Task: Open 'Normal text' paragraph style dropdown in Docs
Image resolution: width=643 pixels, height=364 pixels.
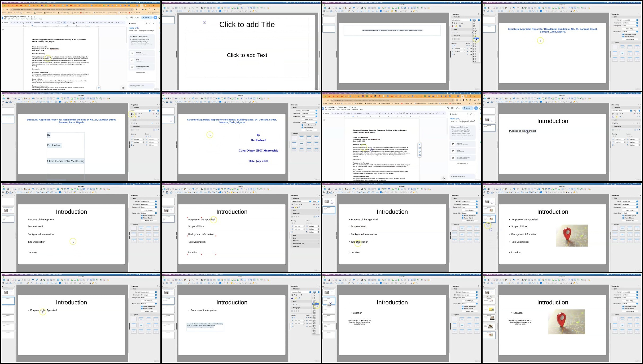Action: click(359, 113)
